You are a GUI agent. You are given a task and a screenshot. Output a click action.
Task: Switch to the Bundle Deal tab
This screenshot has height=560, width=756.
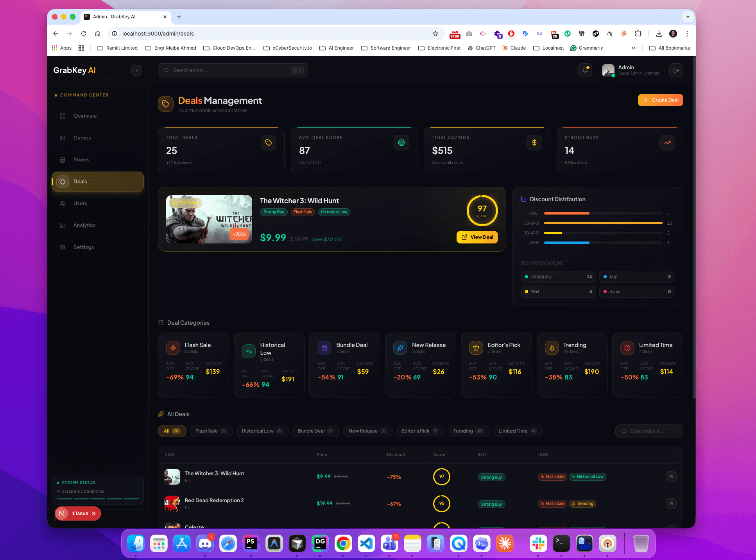(315, 431)
